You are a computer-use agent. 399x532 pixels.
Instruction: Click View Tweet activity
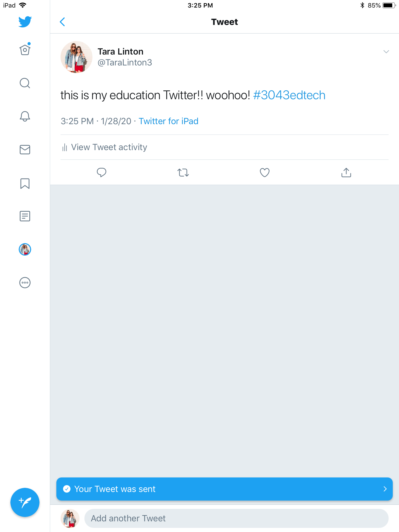click(x=109, y=147)
